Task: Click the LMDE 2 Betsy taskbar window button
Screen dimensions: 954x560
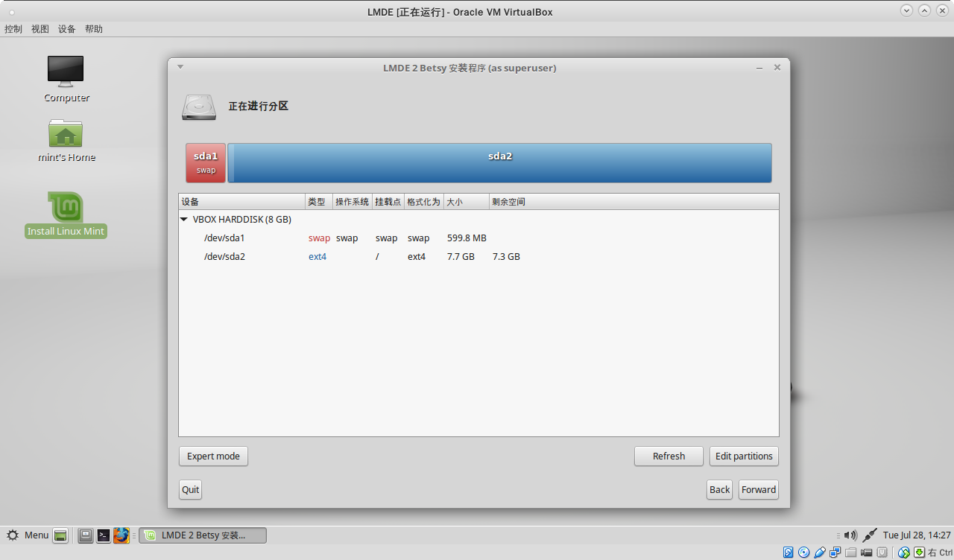Action: pos(203,535)
